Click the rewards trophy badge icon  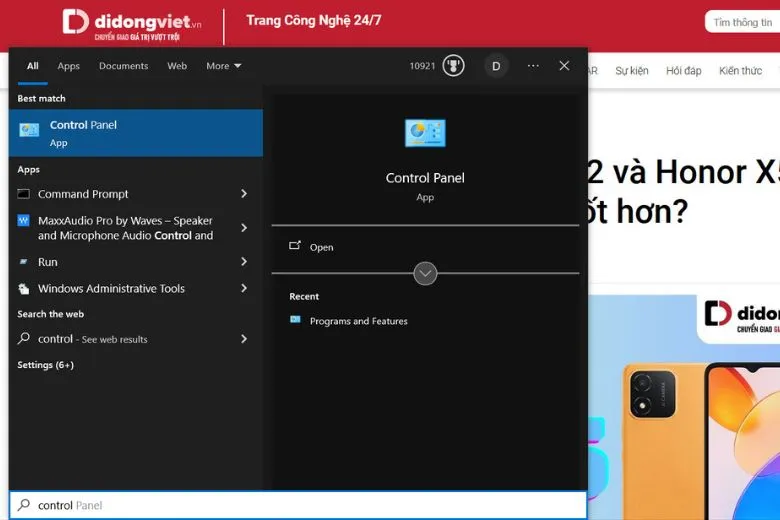coord(453,66)
